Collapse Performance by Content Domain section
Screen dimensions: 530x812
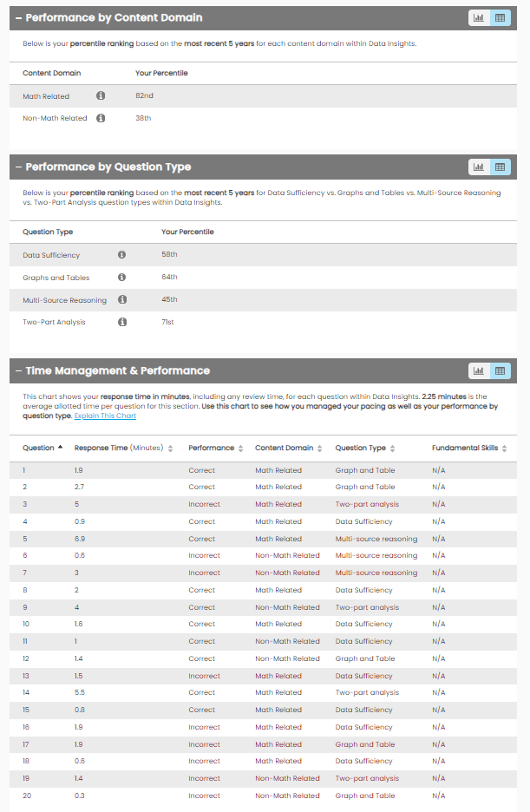click(x=18, y=17)
